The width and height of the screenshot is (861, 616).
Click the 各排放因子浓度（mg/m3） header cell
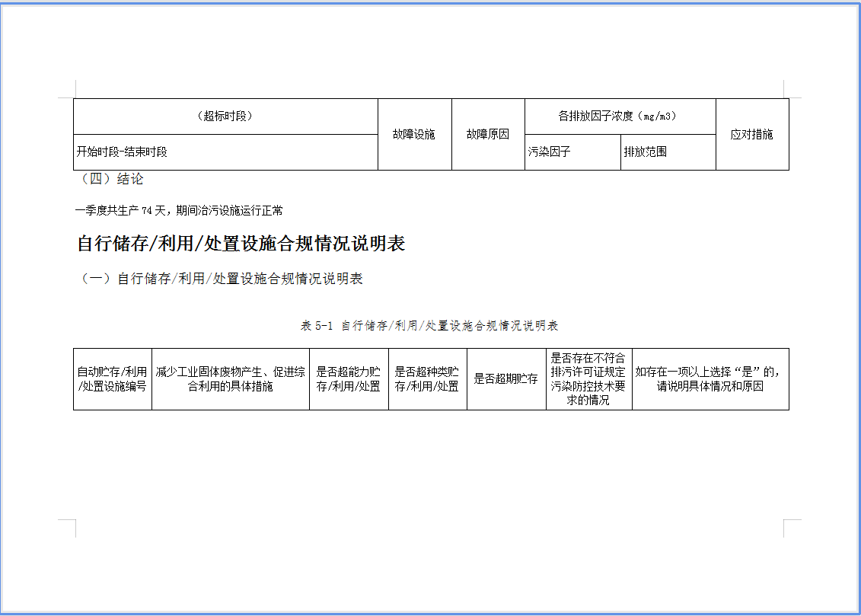(x=620, y=116)
